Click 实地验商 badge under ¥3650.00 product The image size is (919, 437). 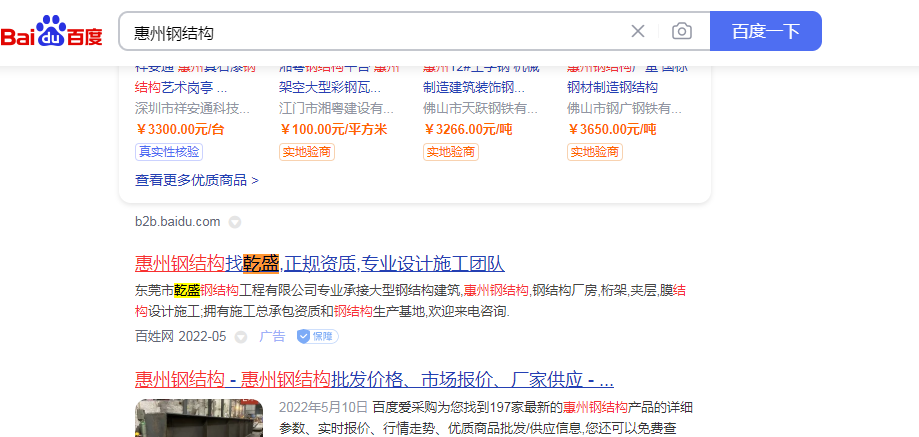(595, 152)
